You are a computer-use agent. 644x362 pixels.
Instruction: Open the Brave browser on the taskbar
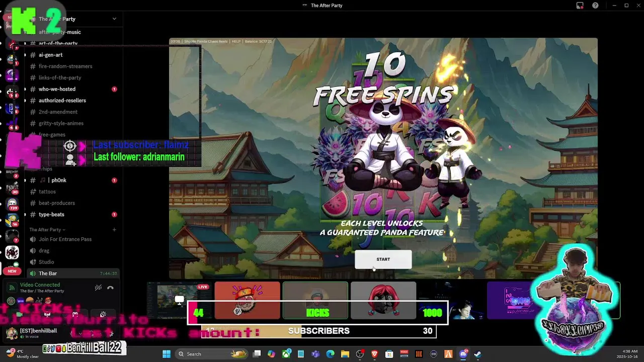point(374,354)
